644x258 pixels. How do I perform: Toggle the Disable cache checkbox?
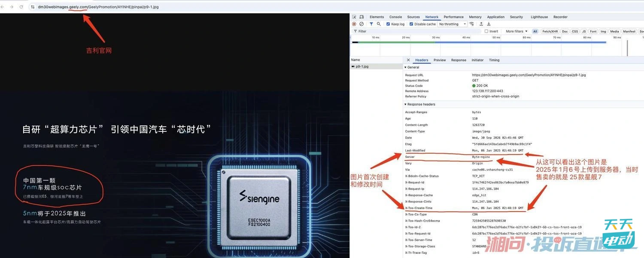coord(411,24)
